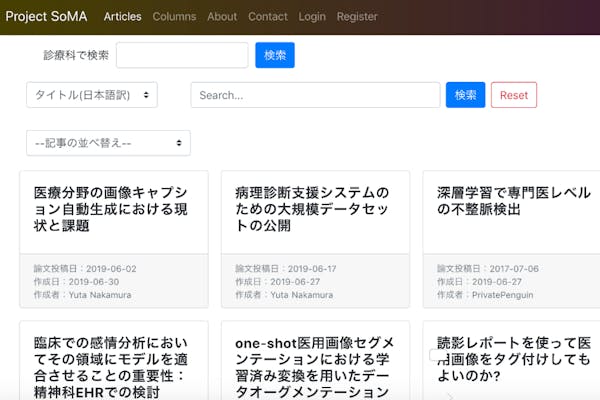
Task: Click the Login link in navbar
Action: pyautogui.click(x=312, y=16)
